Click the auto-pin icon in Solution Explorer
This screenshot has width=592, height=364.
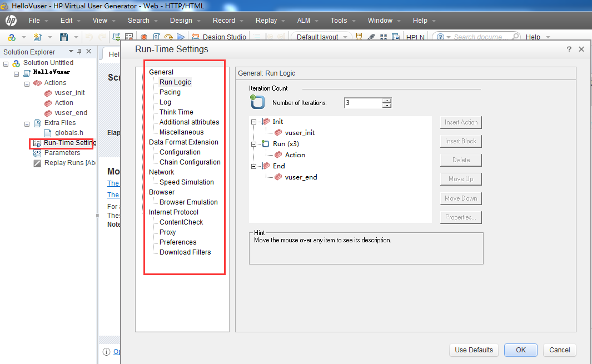[x=79, y=51]
